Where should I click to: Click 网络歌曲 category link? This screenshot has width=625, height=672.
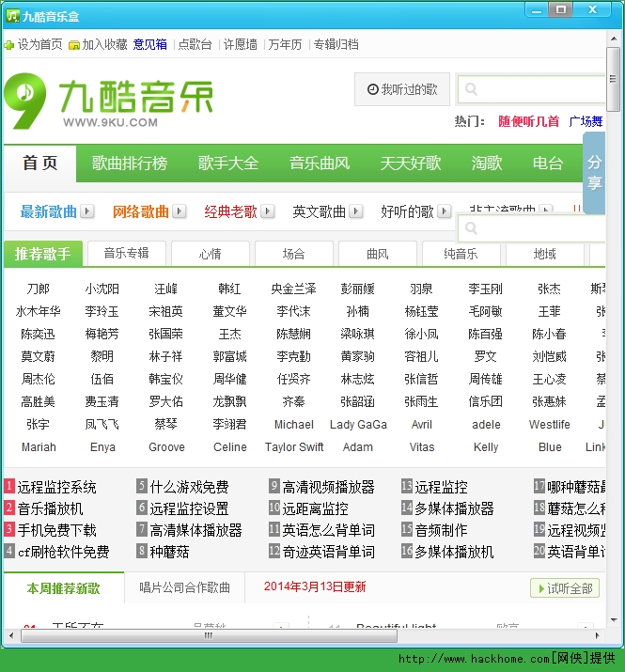[x=141, y=211]
